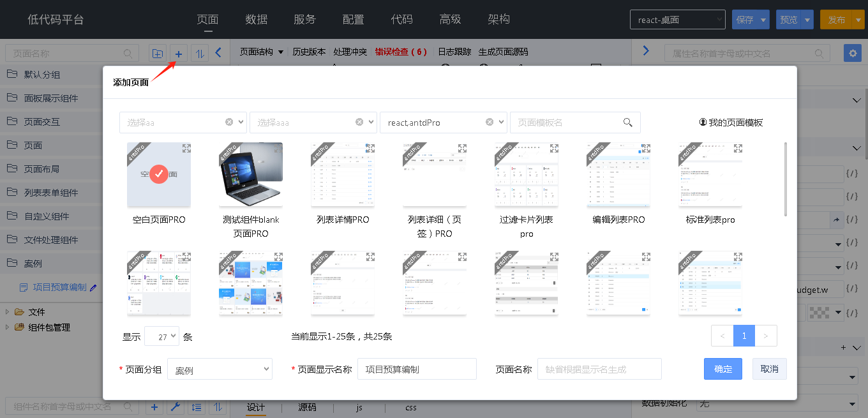
Task: Click the 确定 button
Action: (x=723, y=369)
